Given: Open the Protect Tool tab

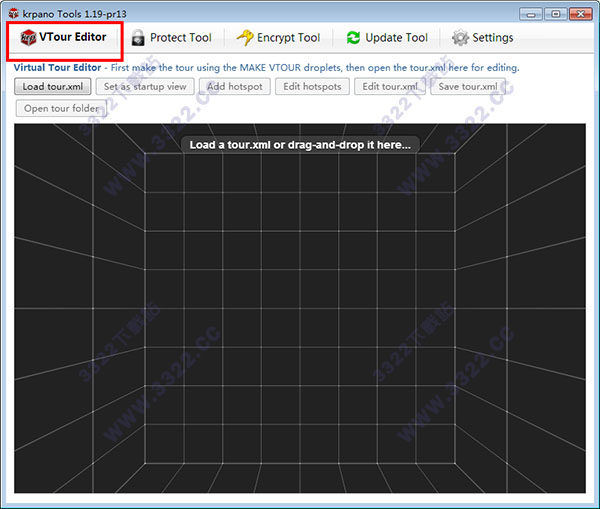Looking at the screenshot, I should 171,38.
